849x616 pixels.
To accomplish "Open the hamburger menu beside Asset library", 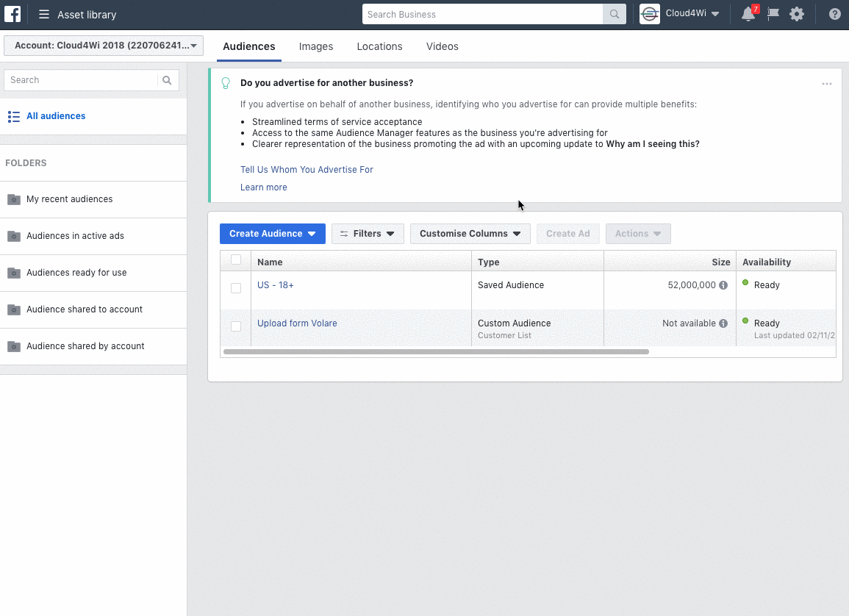I will pyautogui.click(x=44, y=15).
